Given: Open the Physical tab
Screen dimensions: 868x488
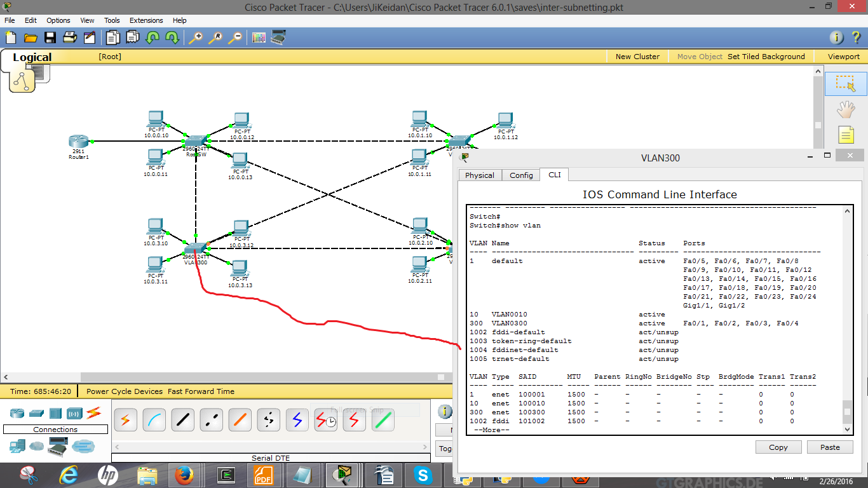Looking at the screenshot, I should click(x=480, y=175).
